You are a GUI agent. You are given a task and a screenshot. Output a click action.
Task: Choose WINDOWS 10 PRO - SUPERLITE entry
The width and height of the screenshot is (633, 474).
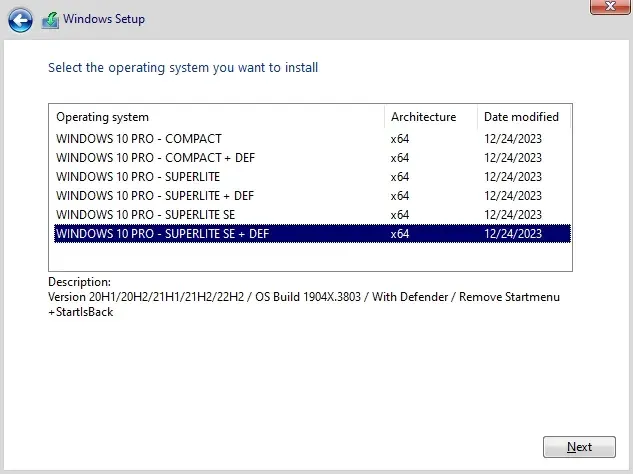312,176
